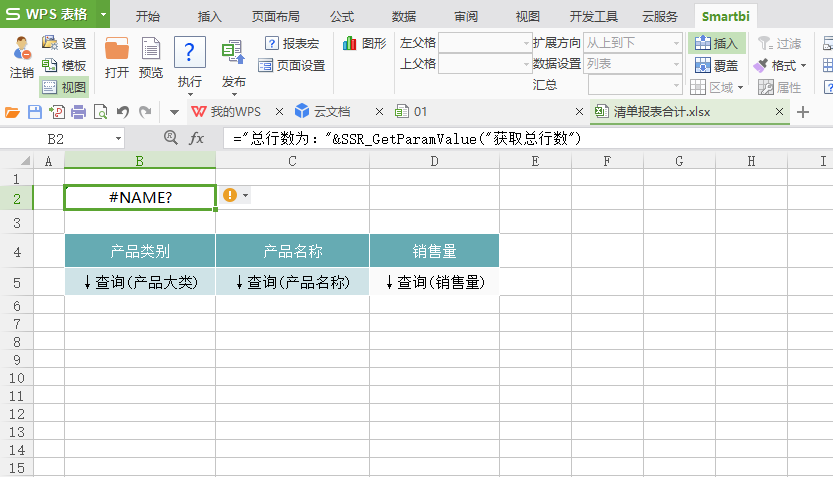
Task: Select the 覆盖 overwrite mode
Action: pyautogui.click(x=717, y=65)
